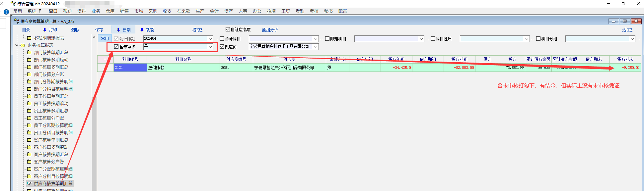644x191 pixels.
Task: Uncheck the 含未审核 checkbox
Action: click(x=116, y=47)
